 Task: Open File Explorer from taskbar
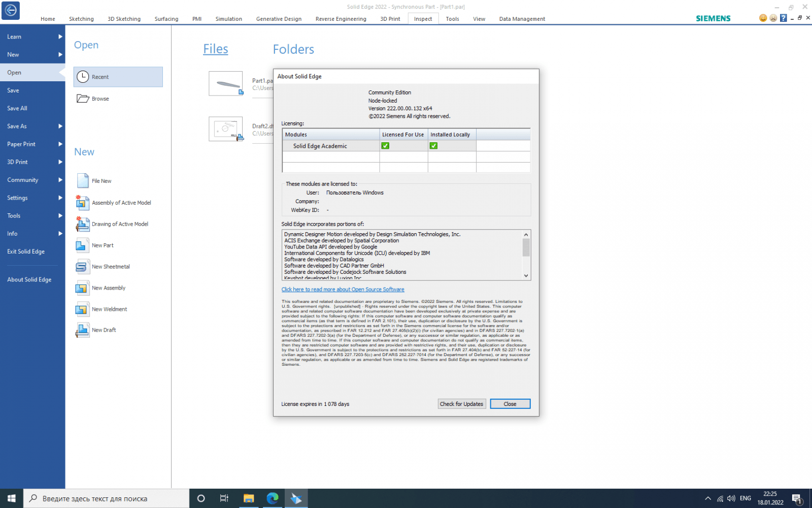point(249,498)
